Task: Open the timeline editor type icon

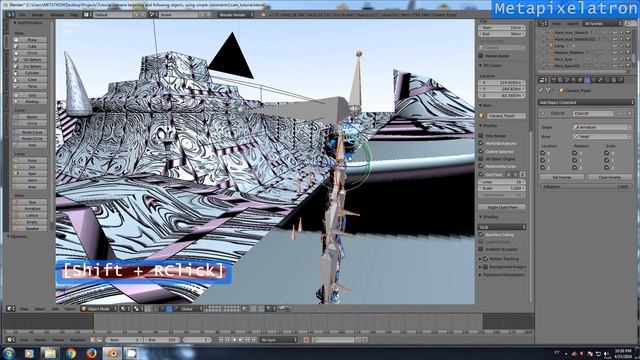Action: click(x=11, y=340)
